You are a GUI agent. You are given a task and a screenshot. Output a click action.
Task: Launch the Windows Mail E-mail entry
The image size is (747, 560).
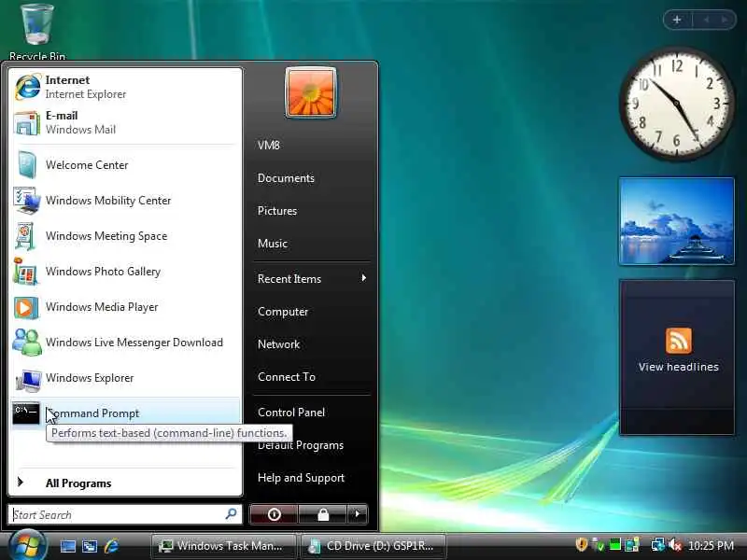126,122
